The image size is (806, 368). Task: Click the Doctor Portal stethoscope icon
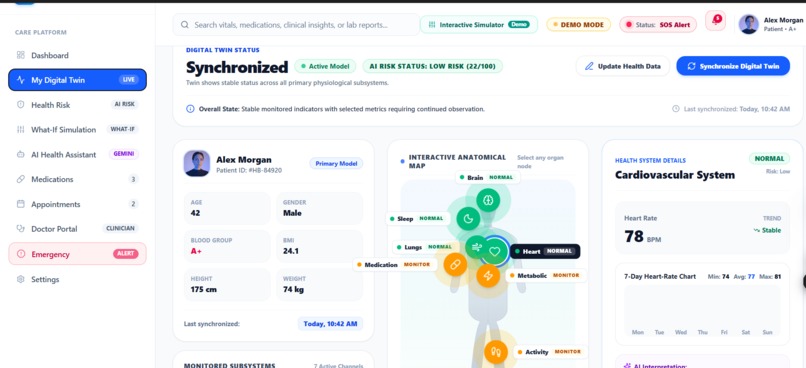(21, 229)
